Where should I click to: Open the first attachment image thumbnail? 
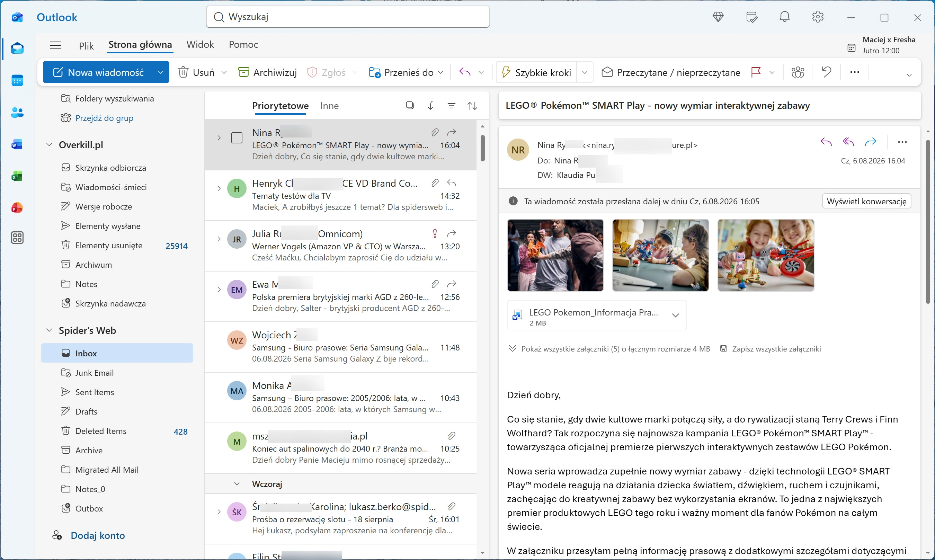pyautogui.click(x=555, y=255)
